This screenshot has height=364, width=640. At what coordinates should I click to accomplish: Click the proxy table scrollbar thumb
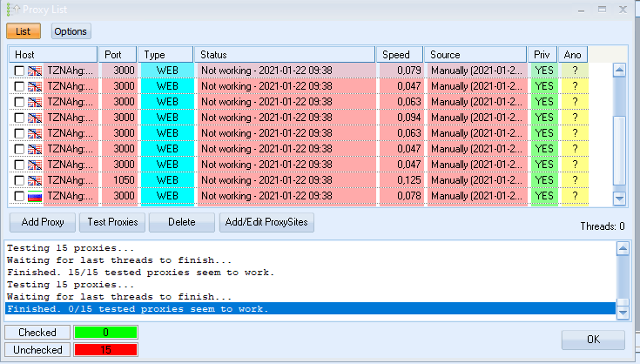coord(619,150)
